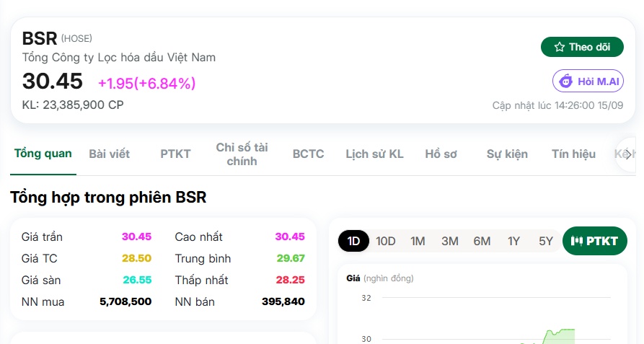Click the NN mua label
The image size is (644, 344).
(43, 301)
